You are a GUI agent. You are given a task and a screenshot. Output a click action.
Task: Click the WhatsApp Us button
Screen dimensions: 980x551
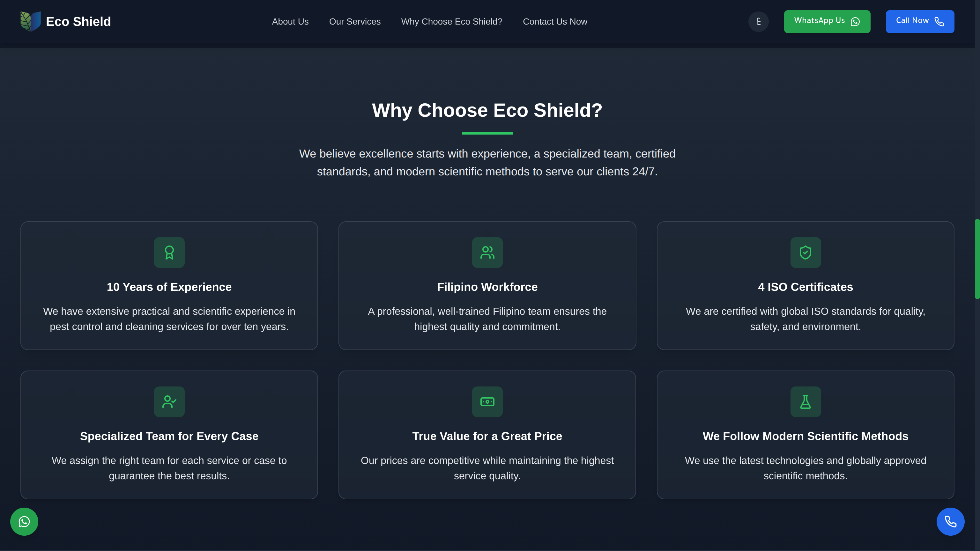(827, 21)
